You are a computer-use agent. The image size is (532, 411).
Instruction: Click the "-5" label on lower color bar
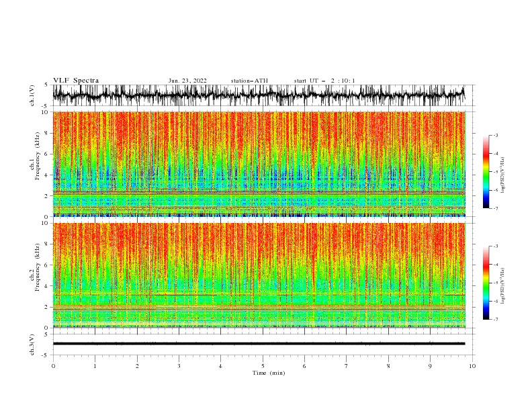pyautogui.click(x=495, y=283)
